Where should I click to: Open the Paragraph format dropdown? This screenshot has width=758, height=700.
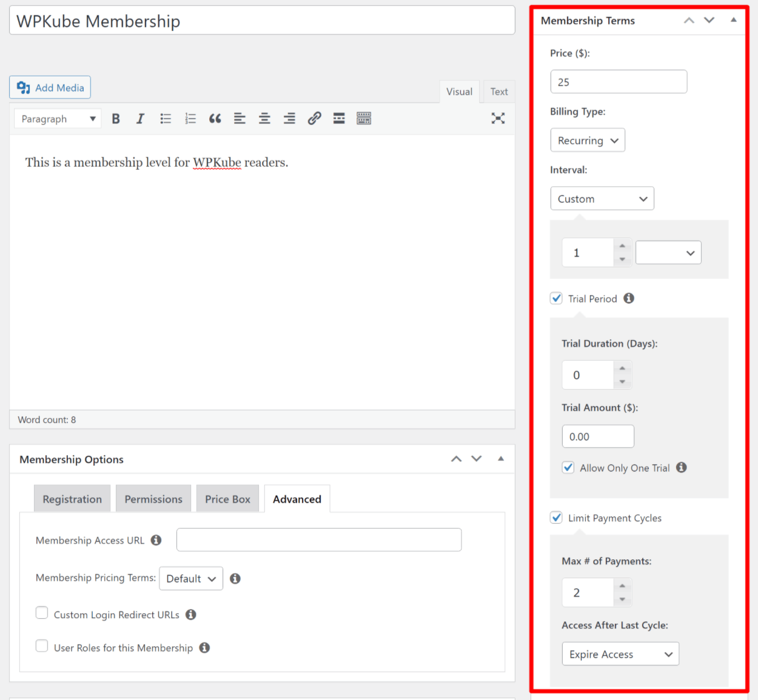pyautogui.click(x=58, y=119)
